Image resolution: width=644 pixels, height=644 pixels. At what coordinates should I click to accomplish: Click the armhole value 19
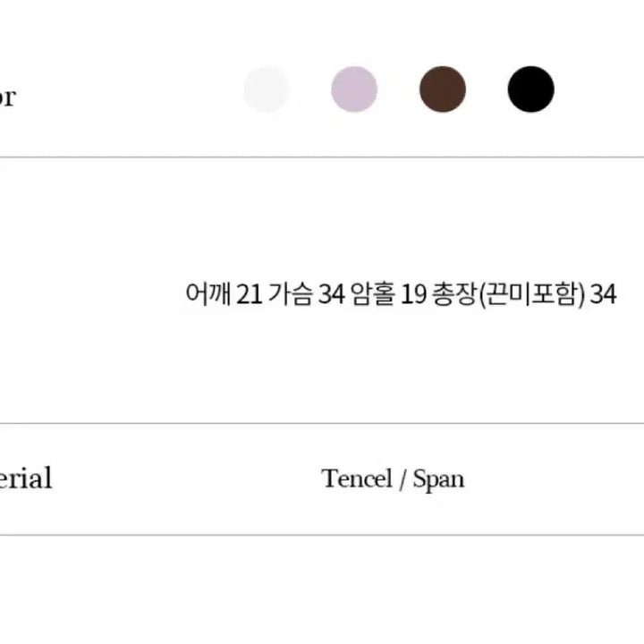[413, 293]
